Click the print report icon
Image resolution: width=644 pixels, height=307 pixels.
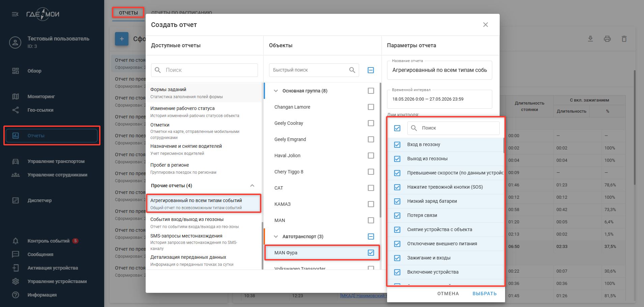coord(607,39)
